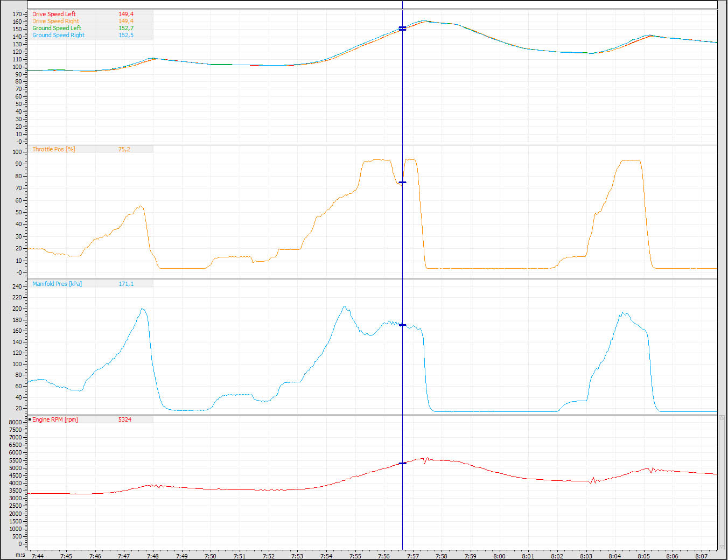728x560 pixels.
Task: Click the 240 tick on manifold pressure axis
Action: pos(17,286)
